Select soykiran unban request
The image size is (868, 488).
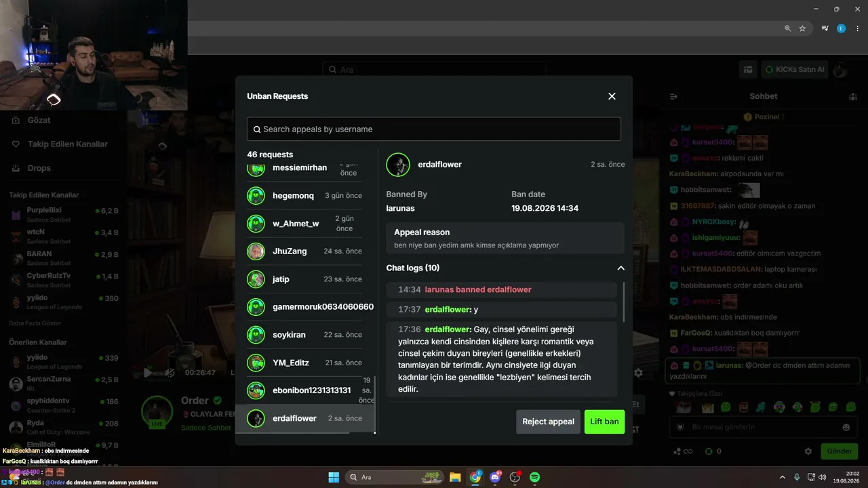click(x=304, y=335)
